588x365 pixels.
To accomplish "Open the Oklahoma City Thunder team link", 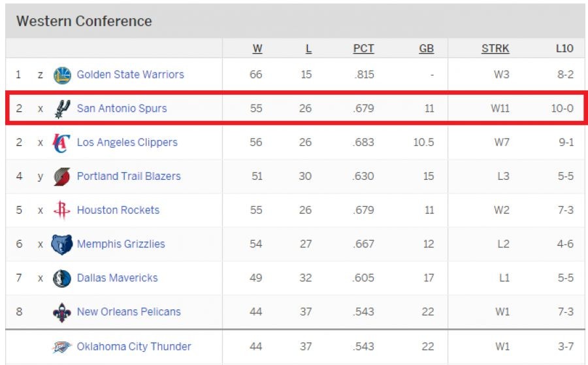I will click(134, 346).
